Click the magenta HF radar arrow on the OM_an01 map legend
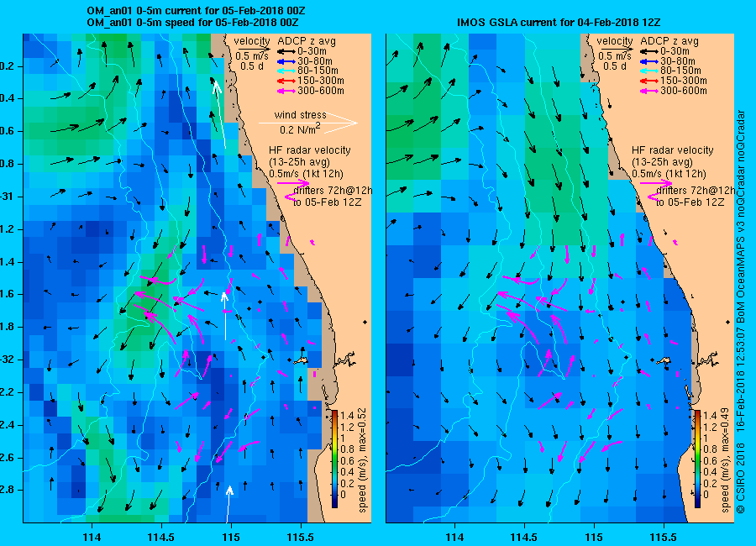Viewport: 756px width, 546px height. pyautogui.click(x=293, y=183)
